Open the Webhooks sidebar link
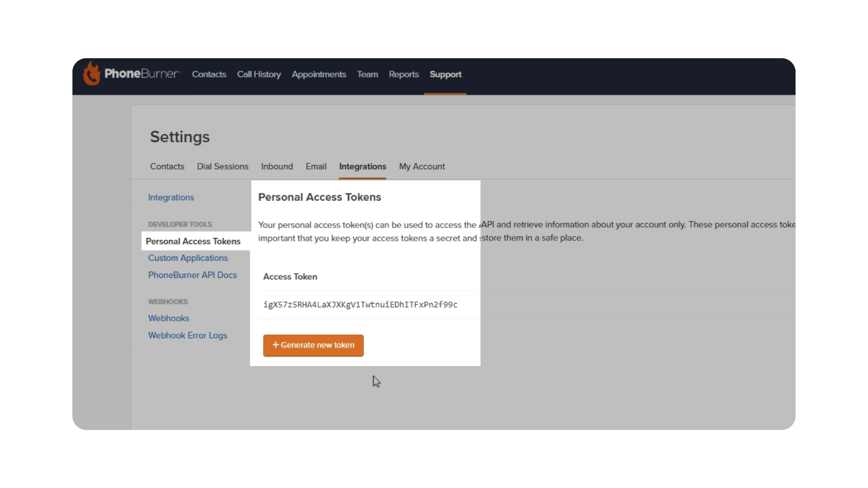868x488 pixels. coord(169,318)
